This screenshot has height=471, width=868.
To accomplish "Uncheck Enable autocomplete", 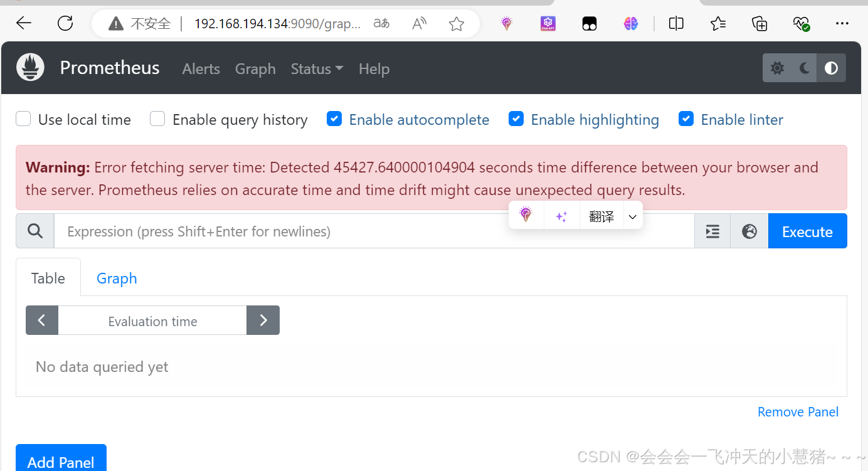I will pyautogui.click(x=334, y=119).
